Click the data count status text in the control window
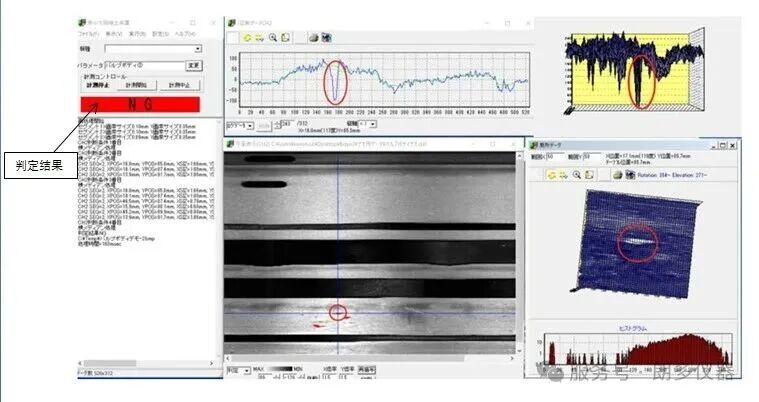 pyautogui.click(x=95, y=373)
